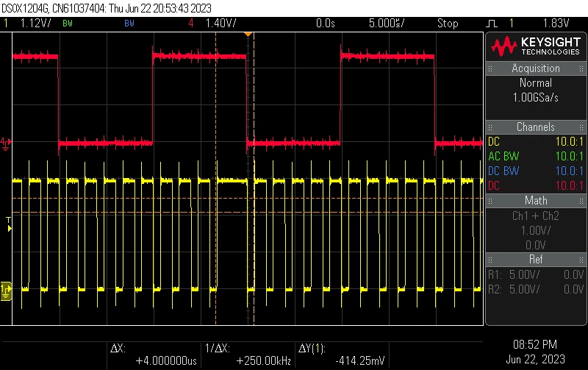Click the Math scale 1.00V/

point(536,230)
